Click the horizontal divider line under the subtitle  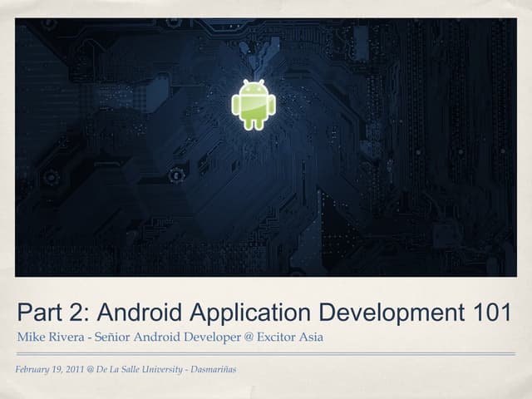tap(266, 353)
